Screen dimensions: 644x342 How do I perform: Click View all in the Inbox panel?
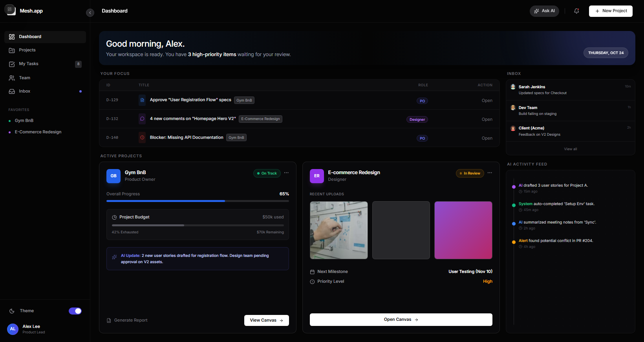point(570,149)
